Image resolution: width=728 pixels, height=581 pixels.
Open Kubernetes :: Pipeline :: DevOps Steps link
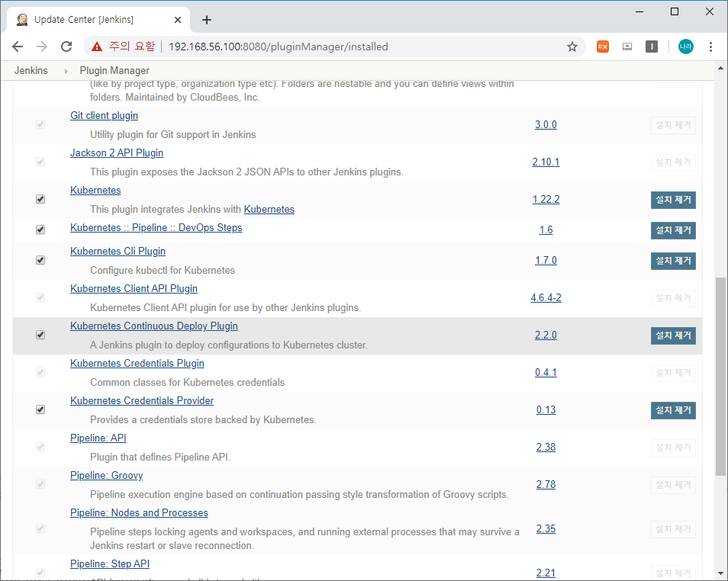[x=156, y=228]
